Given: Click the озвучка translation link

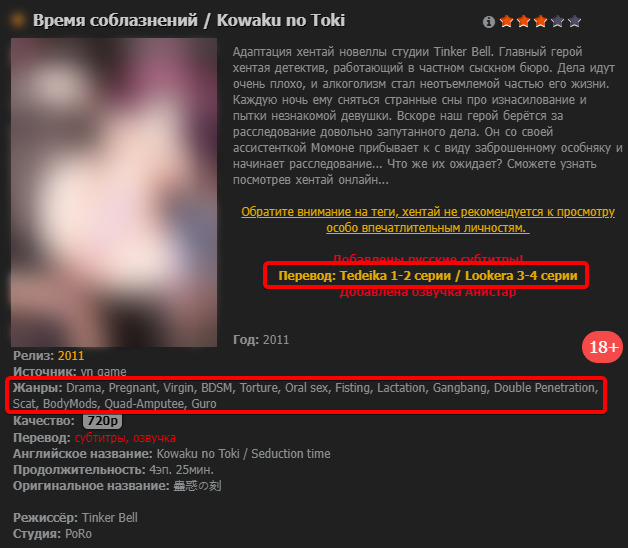Looking at the screenshot, I should point(155,438).
